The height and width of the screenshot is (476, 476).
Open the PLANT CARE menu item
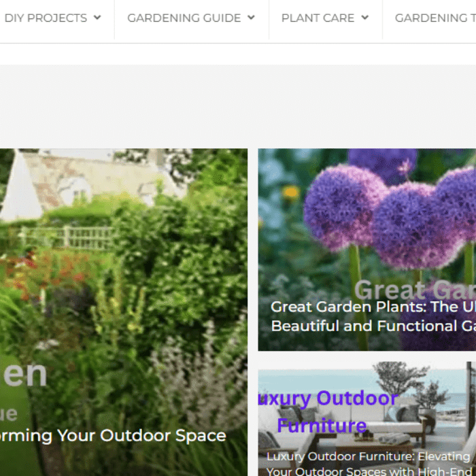(x=318, y=18)
